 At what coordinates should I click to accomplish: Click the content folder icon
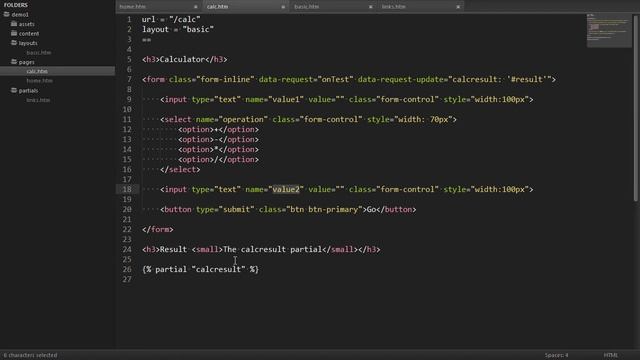pos(14,33)
